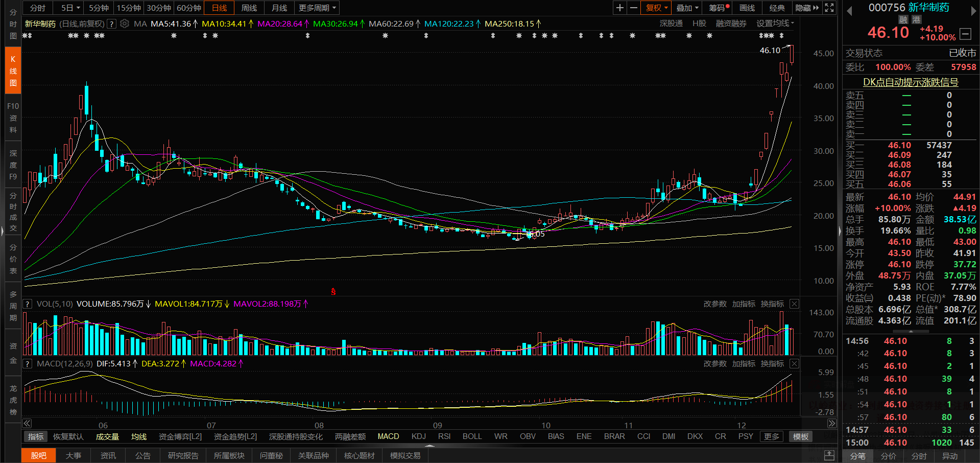This screenshot has width=980, height=463.
Task: Collapse quote header with minus box icon
Action: click(965, 34)
